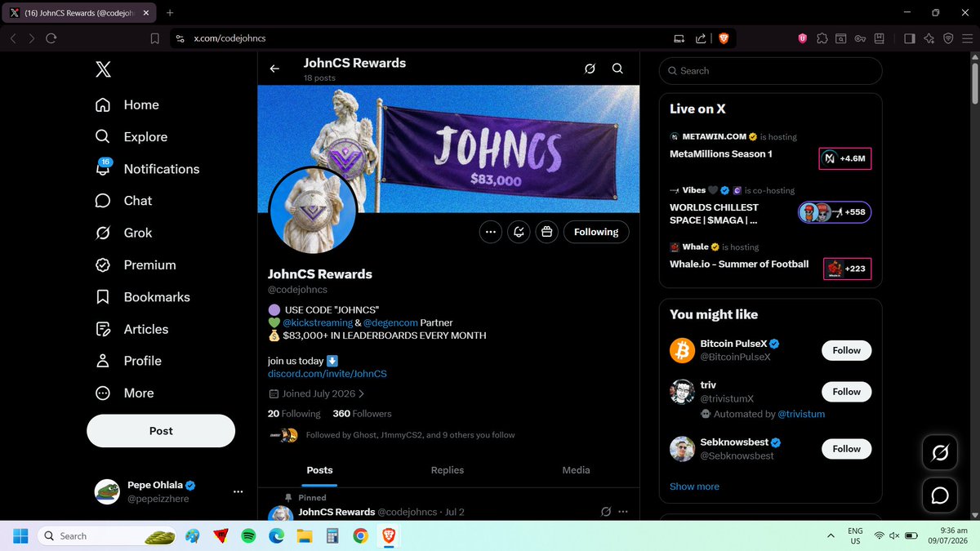Click the X logo in the sidebar
The height and width of the screenshot is (551, 980).
(x=103, y=70)
